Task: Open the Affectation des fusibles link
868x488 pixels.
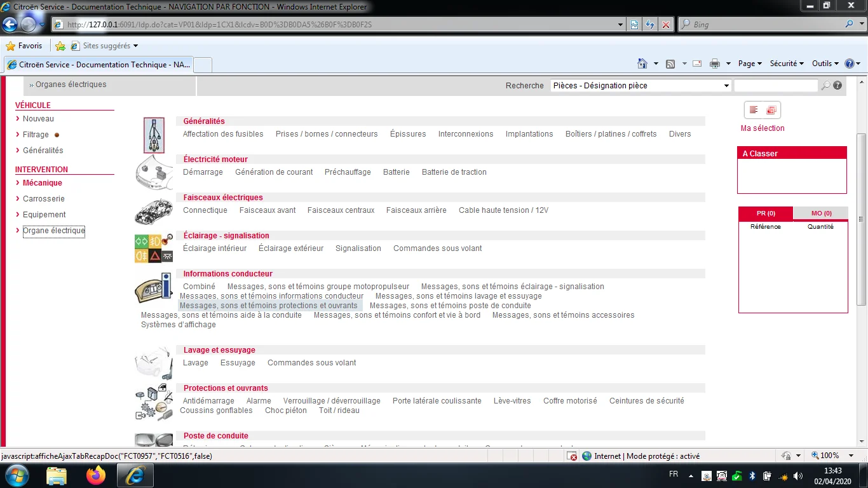Action: click(x=223, y=134)
